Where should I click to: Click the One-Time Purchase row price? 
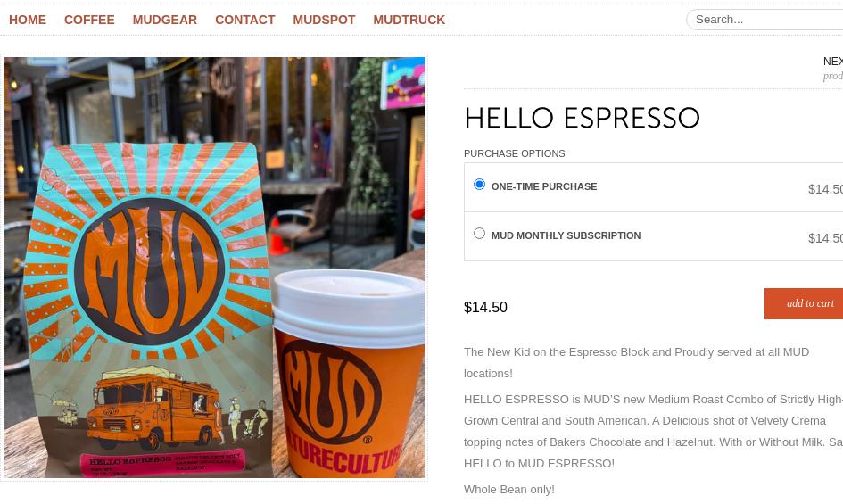click(825, 189)
